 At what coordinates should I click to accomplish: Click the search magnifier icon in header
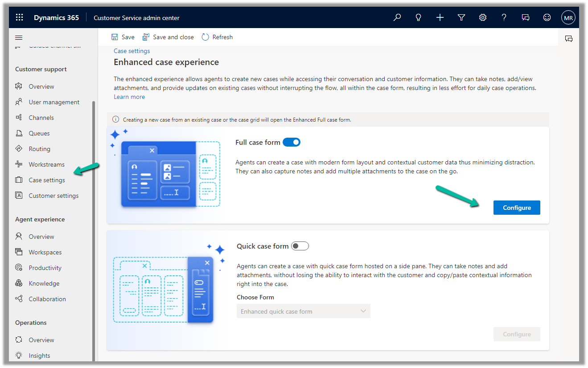397,17
